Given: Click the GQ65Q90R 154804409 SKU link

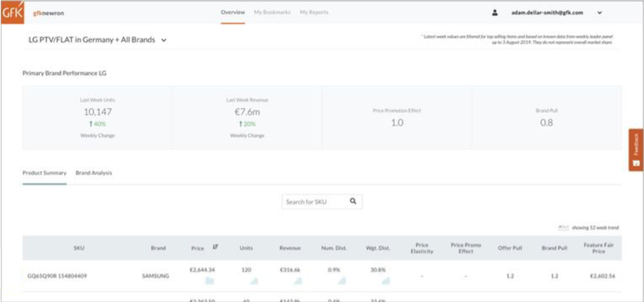Looking at the screenshot, I should [x=57, y=276].
